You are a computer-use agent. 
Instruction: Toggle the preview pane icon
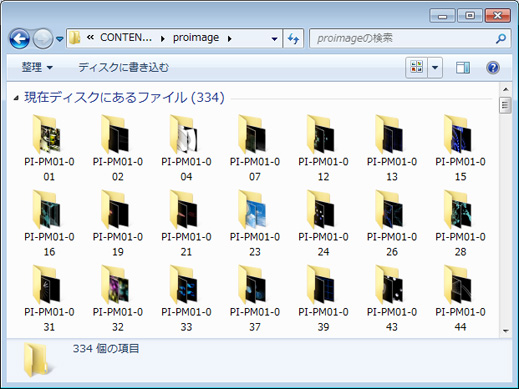coord(463,68)
